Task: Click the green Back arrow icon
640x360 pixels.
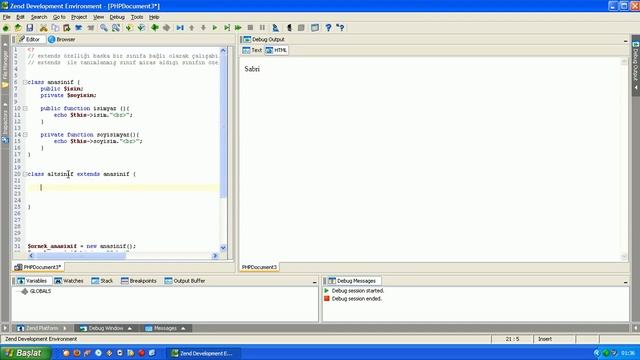Action: tap(155, 28)
